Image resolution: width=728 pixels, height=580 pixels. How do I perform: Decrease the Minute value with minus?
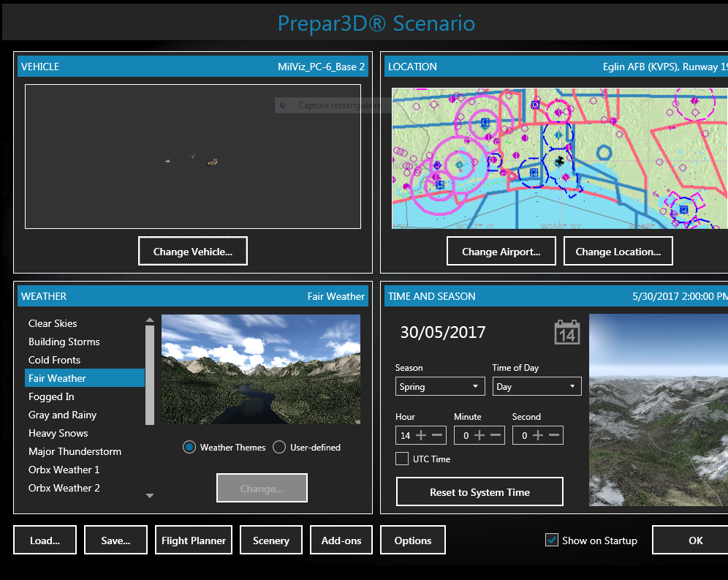click(496, 435)
